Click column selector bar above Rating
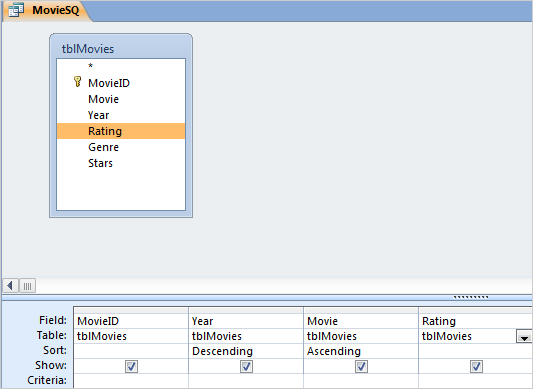 coord(476,310)
